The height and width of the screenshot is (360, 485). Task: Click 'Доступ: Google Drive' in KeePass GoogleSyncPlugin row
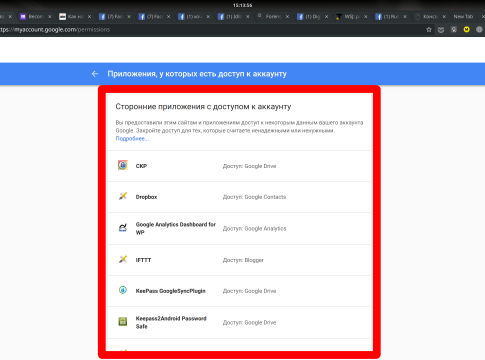coord(249,291)
